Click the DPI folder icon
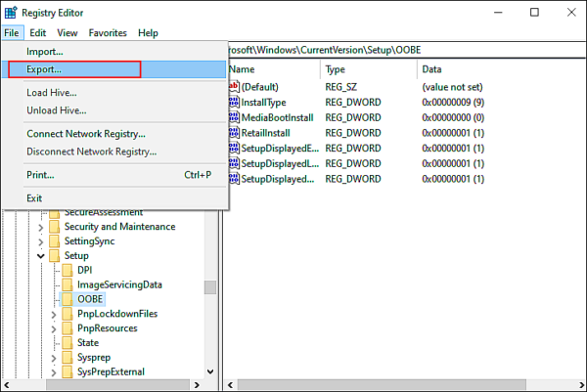 tap(67, 270)
